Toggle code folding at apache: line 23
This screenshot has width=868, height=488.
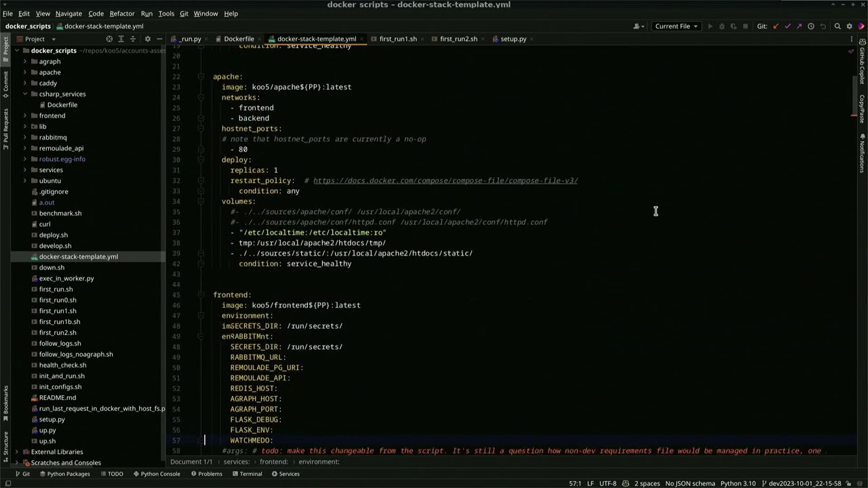click(201, 77)
